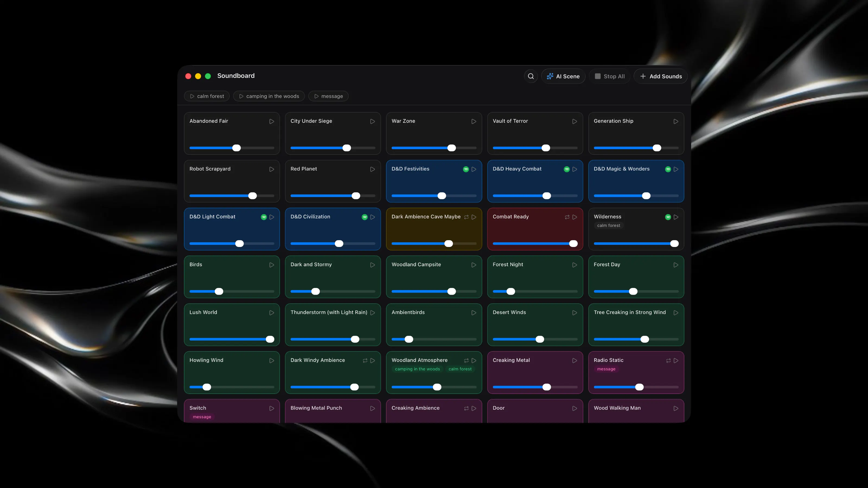Click the D&D Civilization card title
The image size is (868, 488).
[310, 217]
